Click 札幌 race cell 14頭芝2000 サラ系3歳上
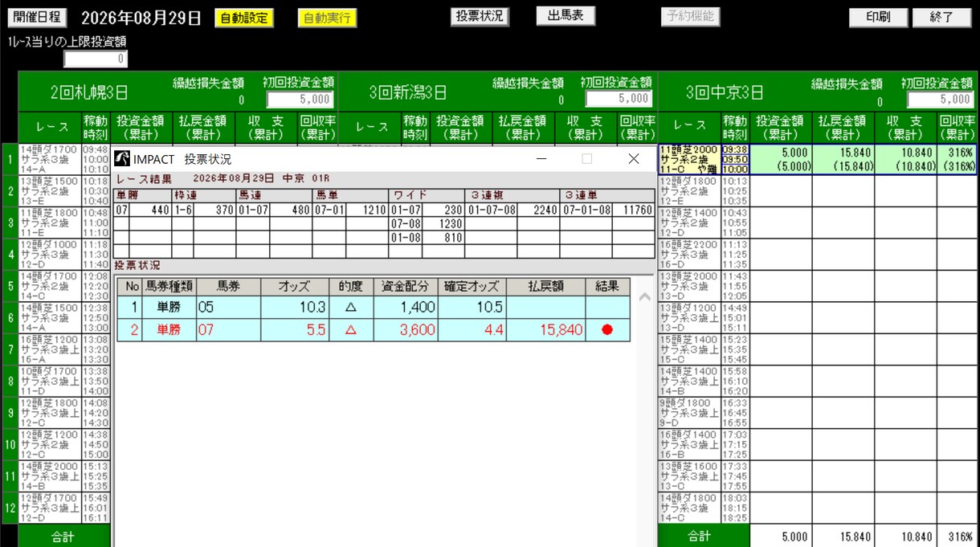The height and width of the screenshot is (547, 980). pyautogui.click(x=49, y=476)
